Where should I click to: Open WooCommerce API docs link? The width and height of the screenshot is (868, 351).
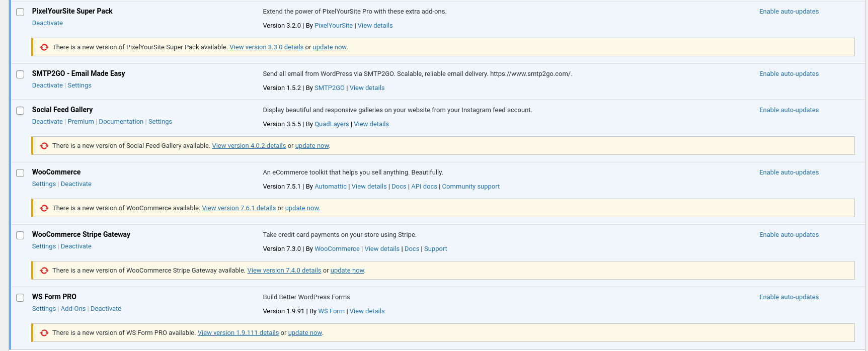424,187
